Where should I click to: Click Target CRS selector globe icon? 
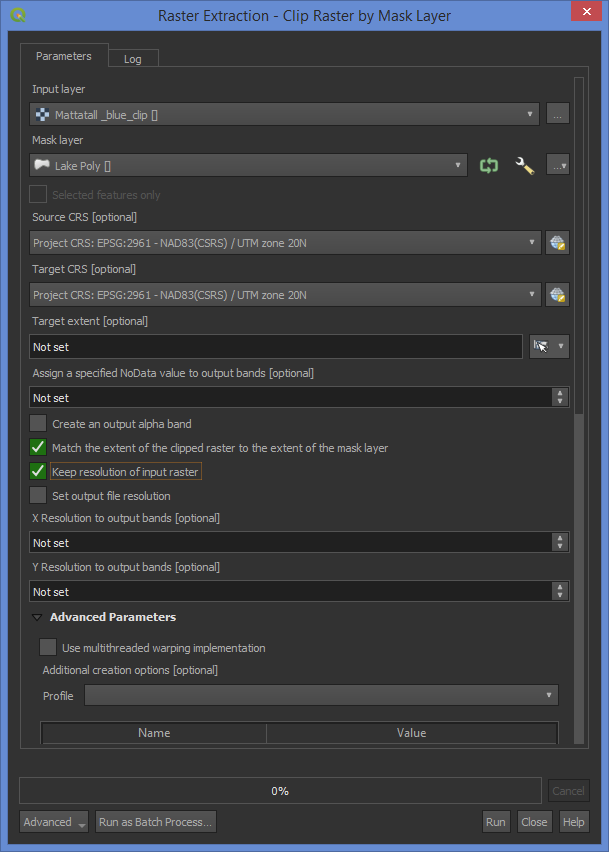coord(557,295)
